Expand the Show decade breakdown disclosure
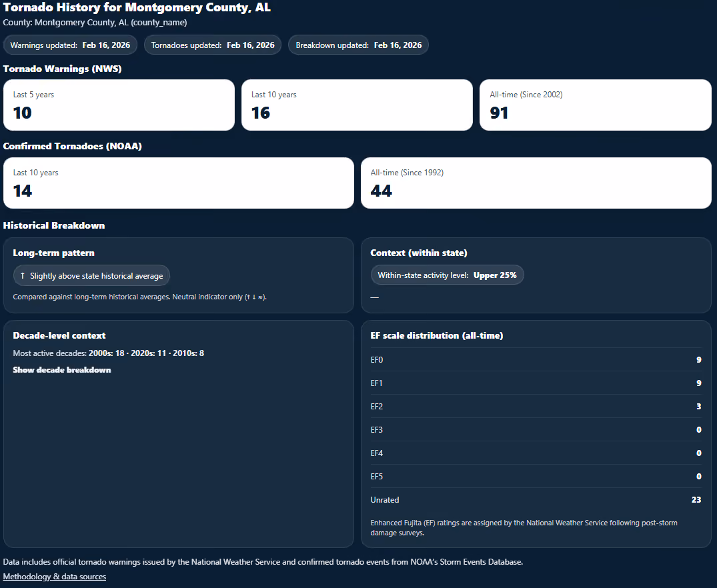Screen dimensions: 717x588 tap(62, 370)
